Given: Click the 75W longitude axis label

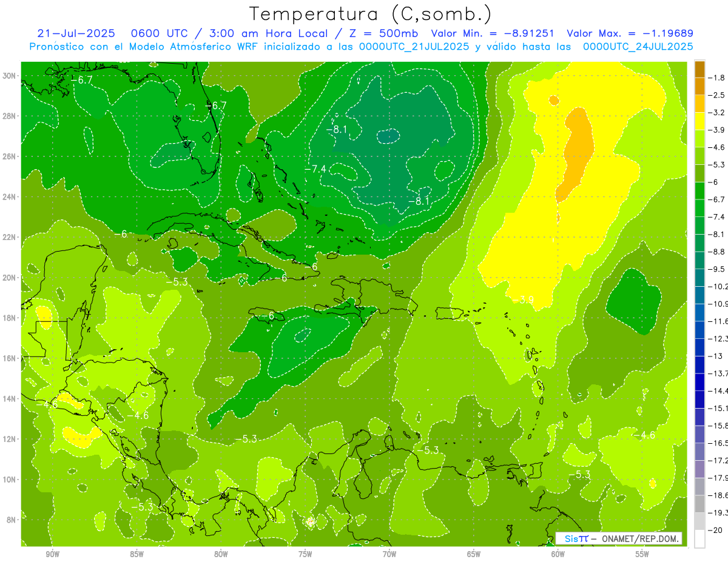Looking at the screenshot, I should [305, 554].
